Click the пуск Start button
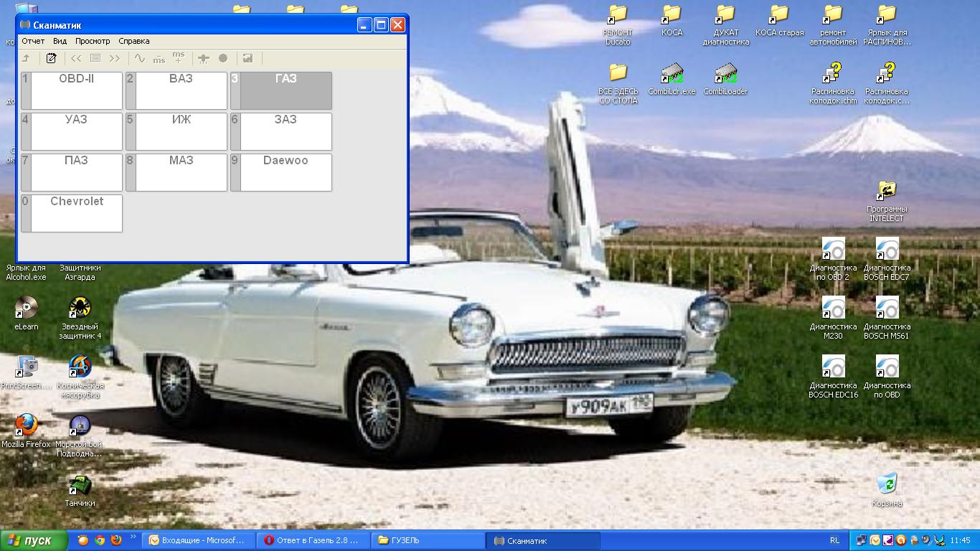Image resolution: width=980 pixels, height=551 pixels. point(34,540)
